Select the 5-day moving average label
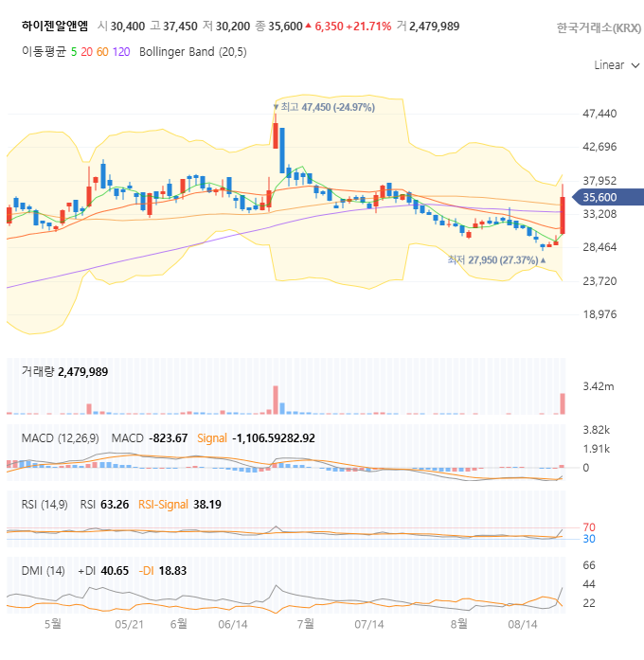Screen dimensions: 644x660 (x=74, y=52)
